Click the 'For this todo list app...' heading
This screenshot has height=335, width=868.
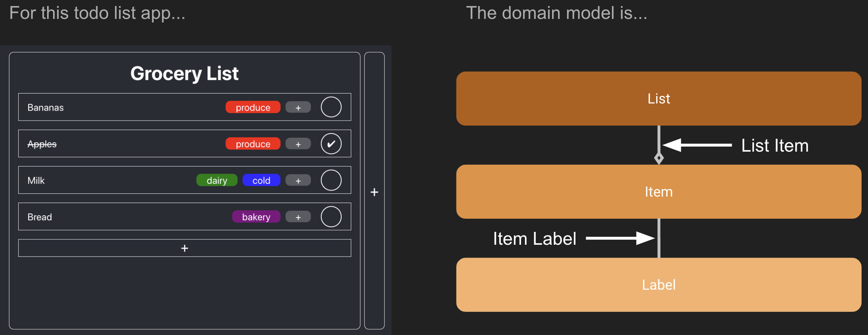pos(97,14)
